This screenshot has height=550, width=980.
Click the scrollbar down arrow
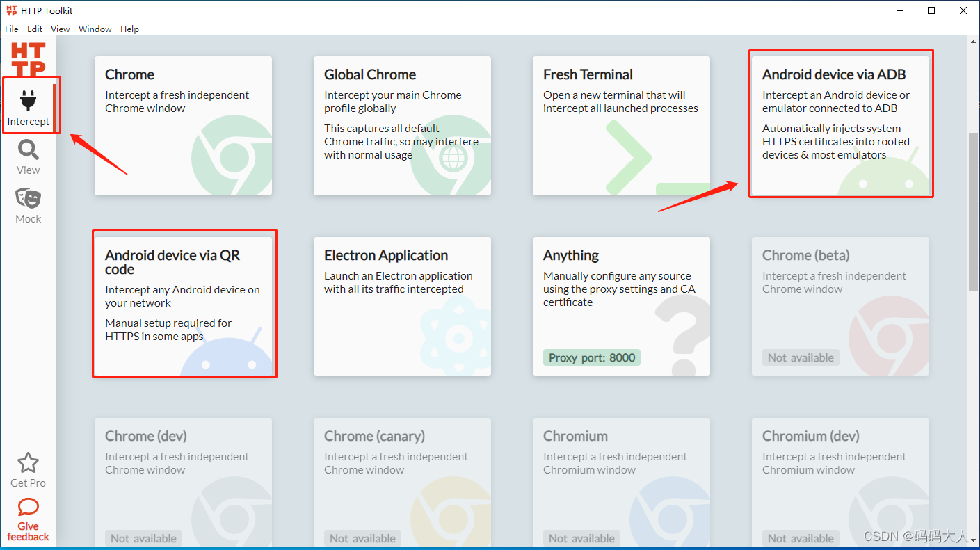click(974, 540)
